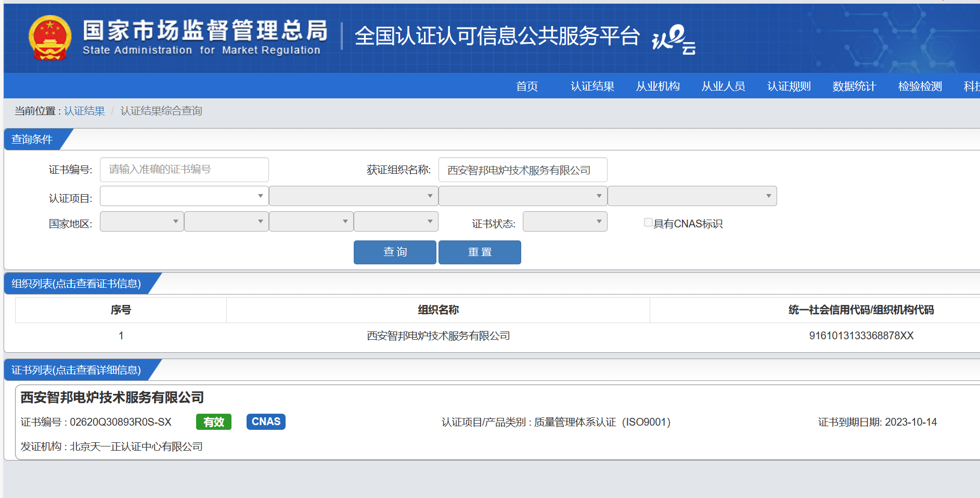This screenshot has height=498, width=980.
Task: Click the bold company name in certificate card
Action: click(x=112, y=398)
